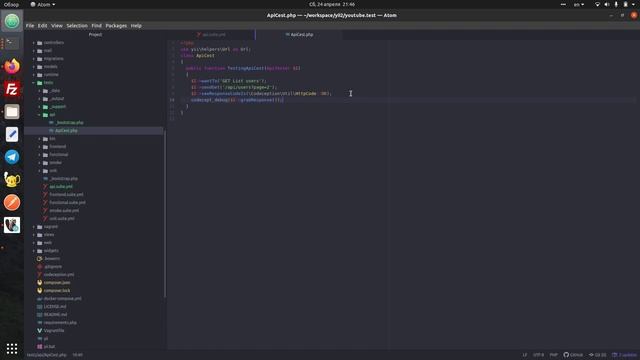640x360 pixels.
Task: Open the View menu
Action: (x=57, y=25)
